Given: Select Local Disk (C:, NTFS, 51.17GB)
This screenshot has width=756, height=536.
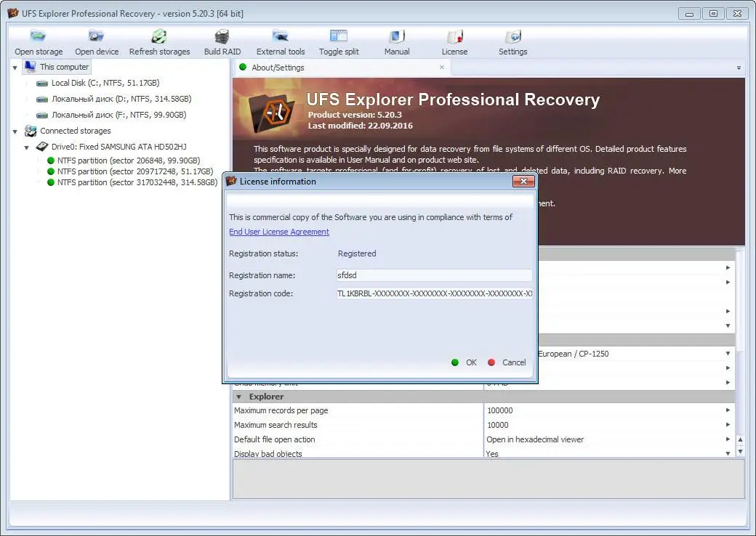Looking at the screenshot, I should 105,83.
